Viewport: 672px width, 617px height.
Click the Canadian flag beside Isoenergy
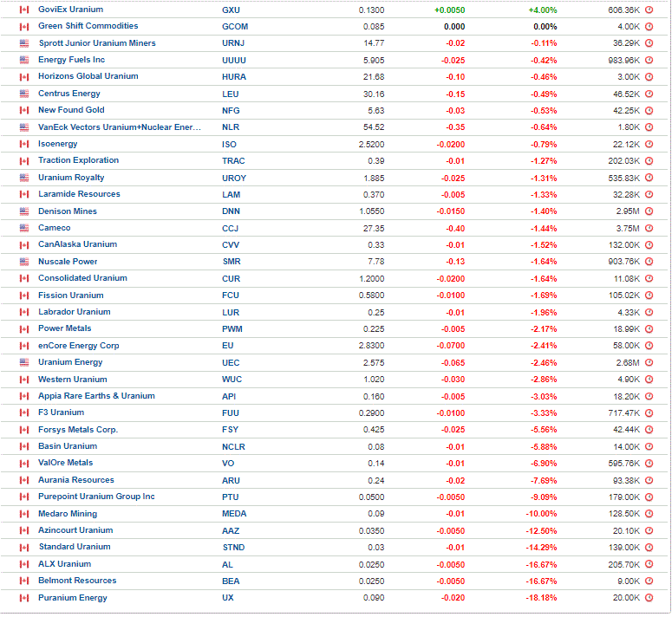(x=24, y=145)
